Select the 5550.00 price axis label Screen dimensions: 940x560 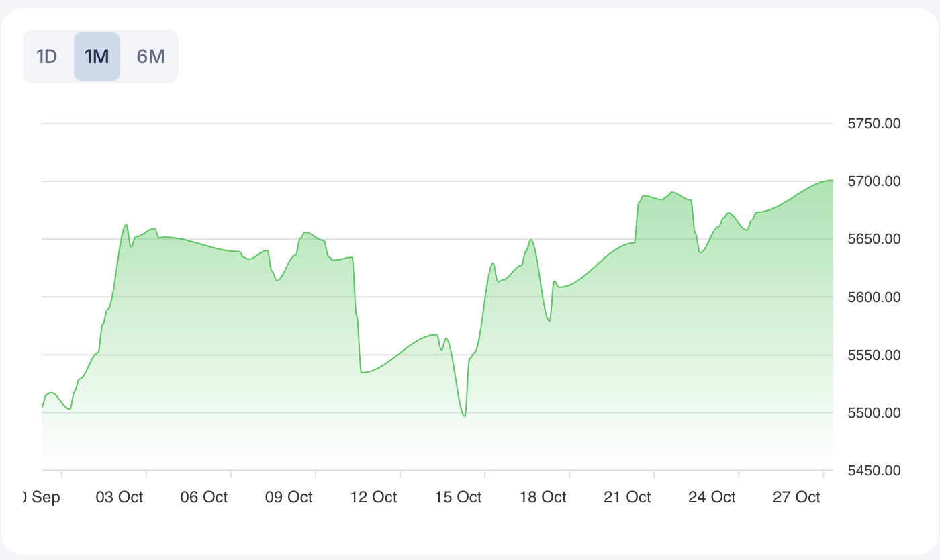pyautogui.click(x=874, y=355)
